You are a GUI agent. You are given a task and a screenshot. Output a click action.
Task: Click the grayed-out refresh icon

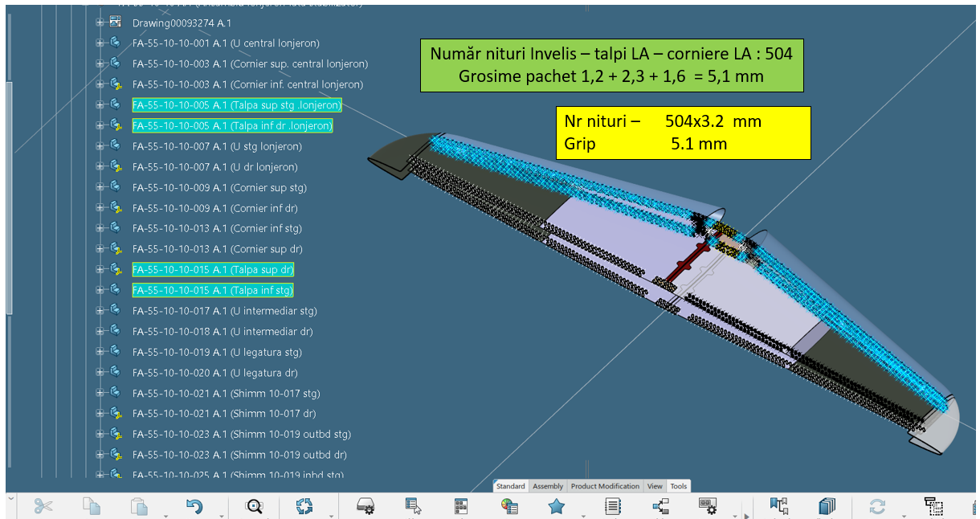click(x=877, y=506)
